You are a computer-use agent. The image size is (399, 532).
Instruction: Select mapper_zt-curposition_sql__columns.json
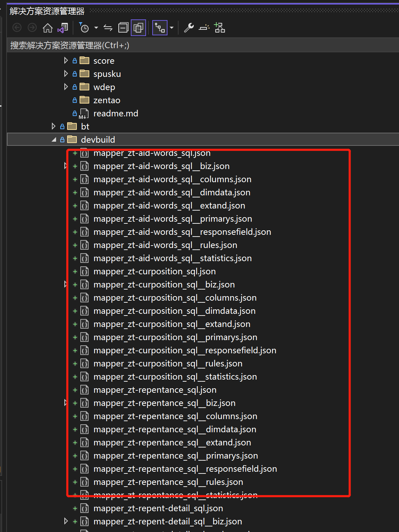[x=175, y=298]
